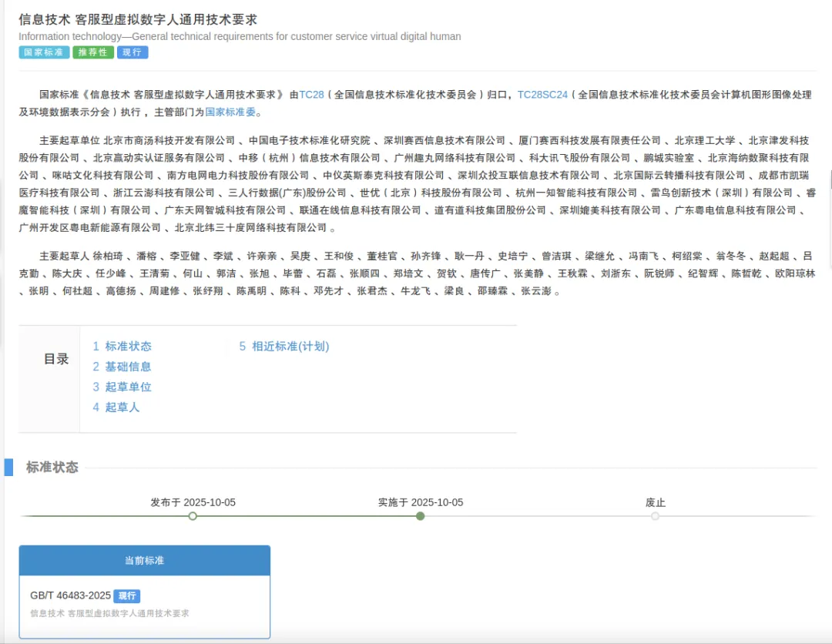Click the 废止 timeline node
The image size is (832, 644).
click(x=655, y=515)
